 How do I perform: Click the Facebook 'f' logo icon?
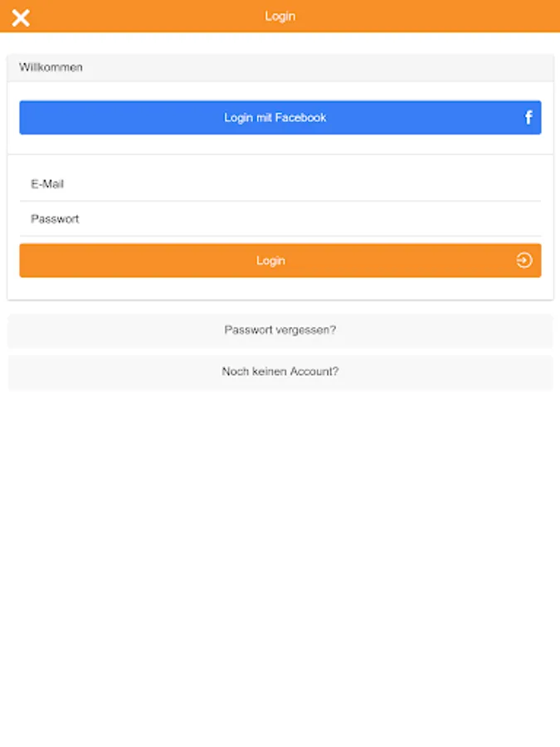click(x=528, y=118)
